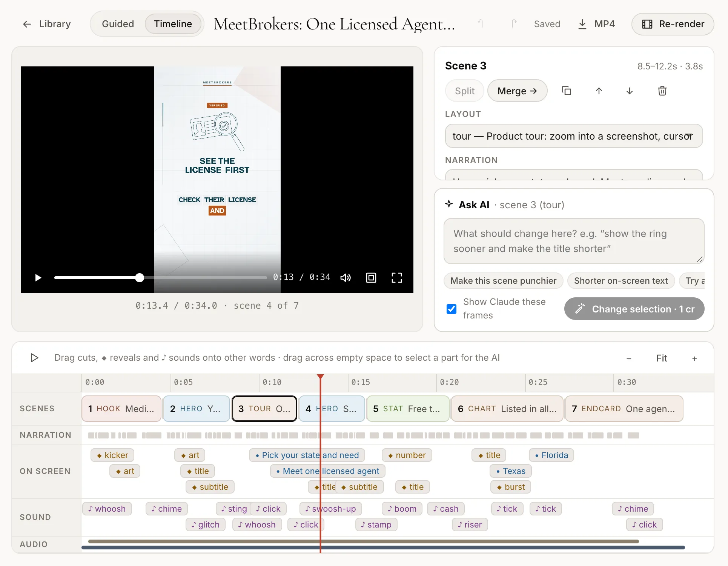Toggle picture-in-picture frame icon
Screen dimensions: 728x566
tap(371, 278)
